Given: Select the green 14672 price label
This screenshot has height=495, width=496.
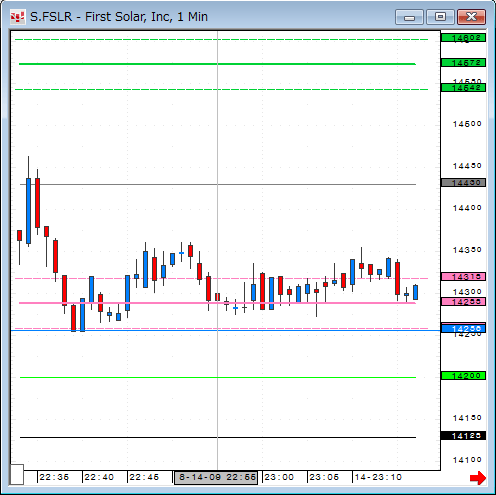Looking at the screenshot, I should pos(463,63).
